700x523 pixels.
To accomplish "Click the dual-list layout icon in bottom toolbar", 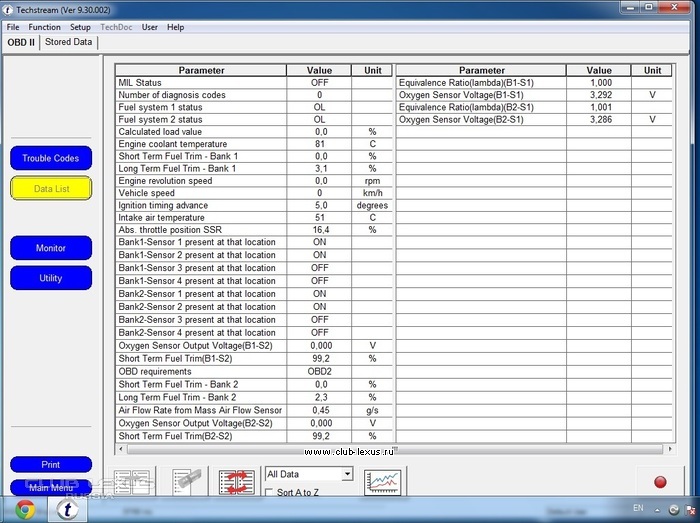I will point(131,481).
